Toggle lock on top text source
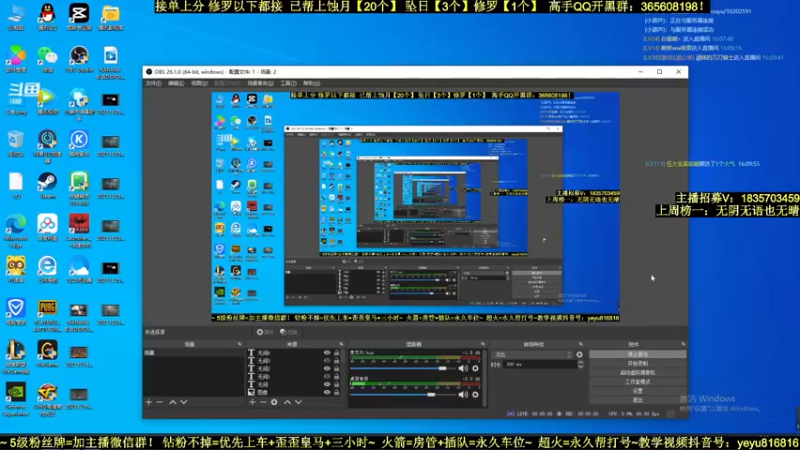Screen dimensions: 800x450 click(x=337, y=353)
